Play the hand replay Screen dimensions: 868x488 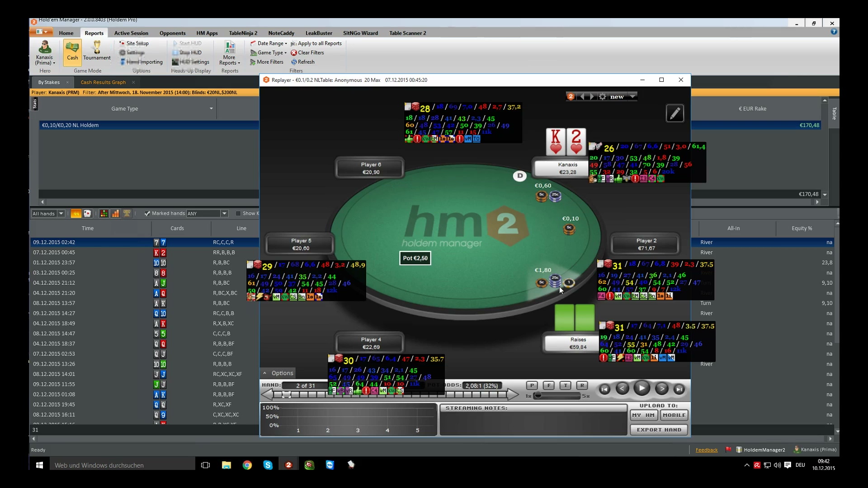tap(642, 388)
